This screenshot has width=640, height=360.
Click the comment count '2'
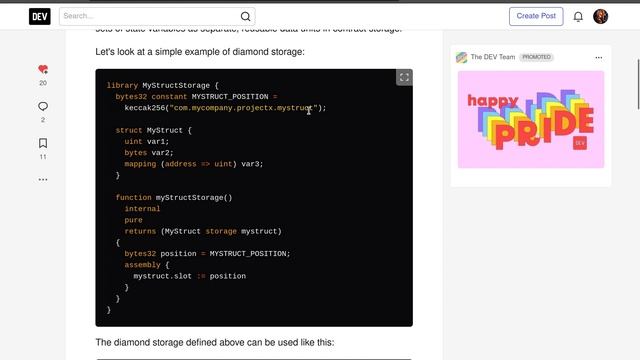tap(43, 120)
